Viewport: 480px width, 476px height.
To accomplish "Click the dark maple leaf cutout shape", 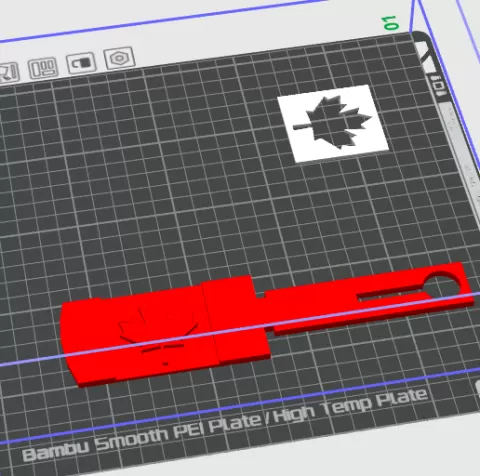I will [337, 123].
